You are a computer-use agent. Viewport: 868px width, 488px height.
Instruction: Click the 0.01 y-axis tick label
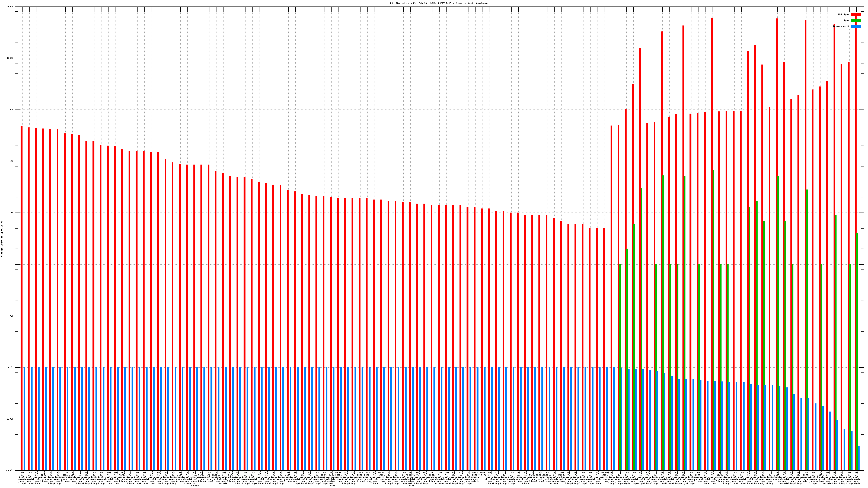pyautogui.click(x=11, y=367)
